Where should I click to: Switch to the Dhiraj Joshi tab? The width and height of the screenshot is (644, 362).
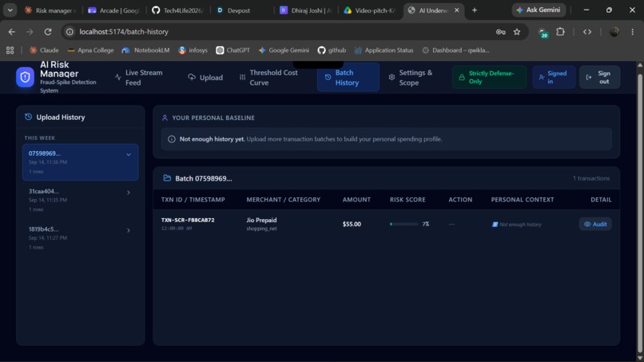[x=306, y=10]
